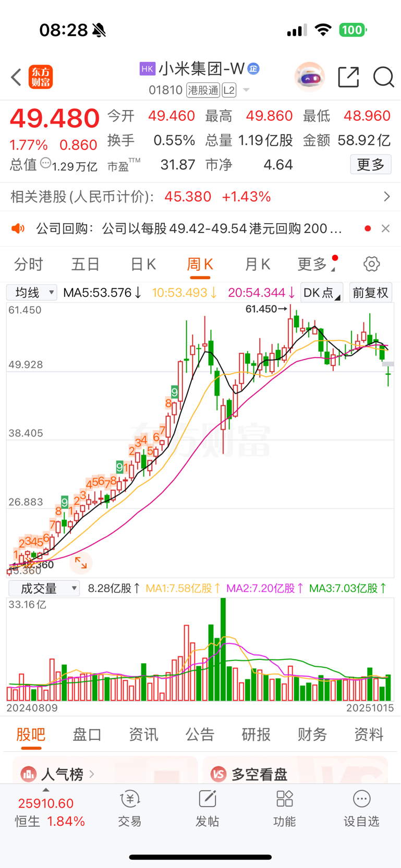Tap the 10:53.493 moving average label

coord(185,292)
